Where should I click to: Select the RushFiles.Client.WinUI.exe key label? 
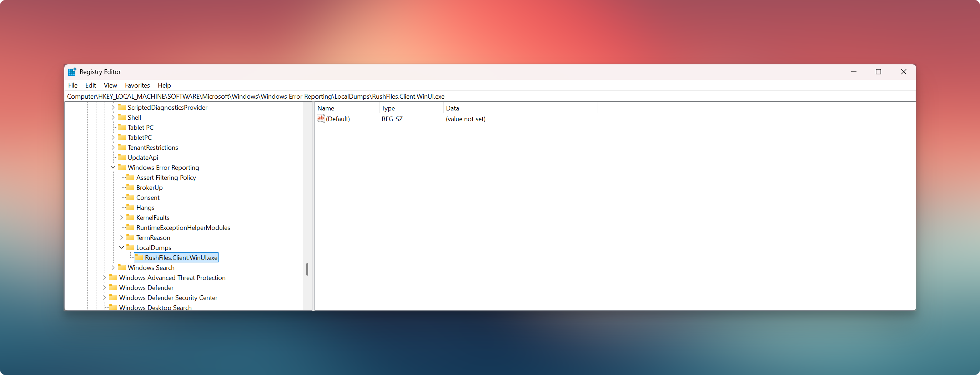[x=181, y=258]
